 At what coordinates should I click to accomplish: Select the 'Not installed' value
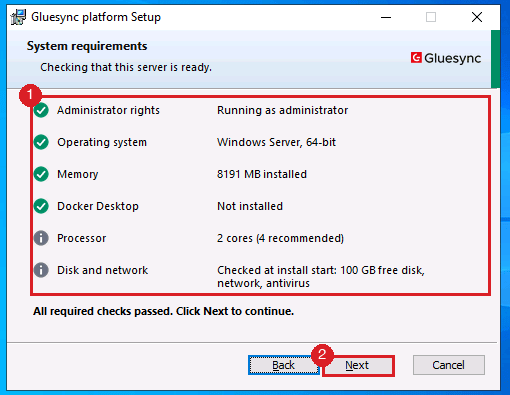coord(250,206)
